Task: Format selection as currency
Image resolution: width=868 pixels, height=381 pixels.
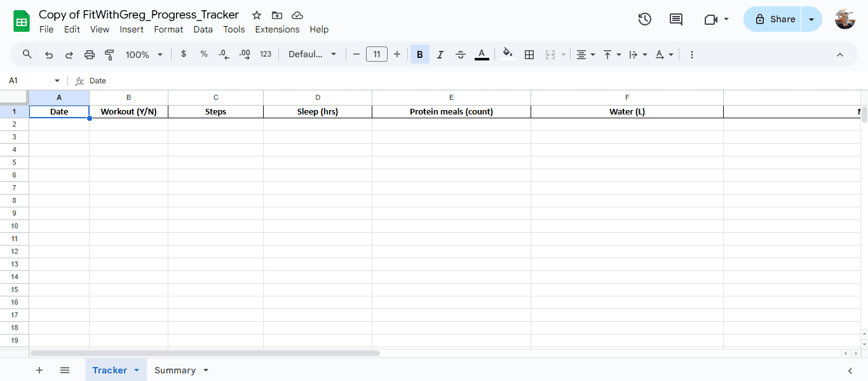Action: tap(184, 54)
